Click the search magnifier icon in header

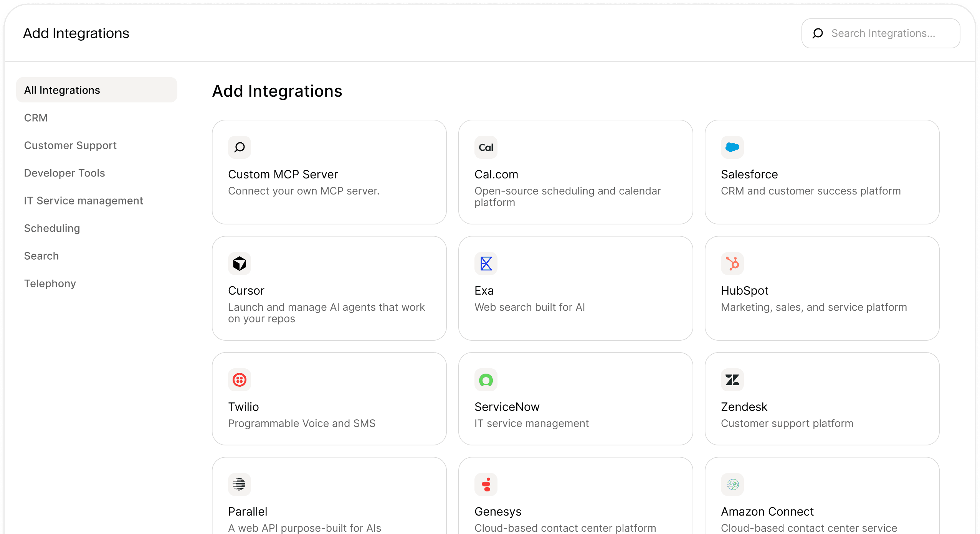click(818, 33)
